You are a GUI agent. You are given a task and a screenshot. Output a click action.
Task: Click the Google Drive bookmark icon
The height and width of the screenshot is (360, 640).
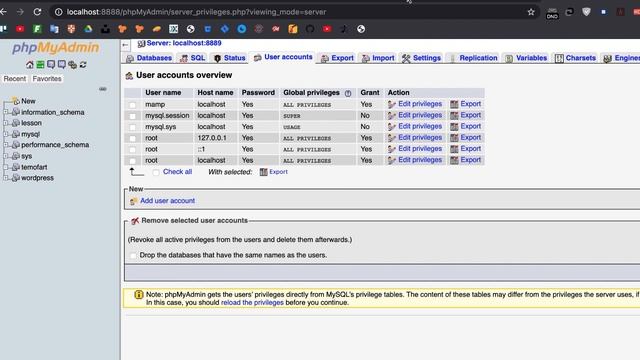[x=88, y=29]
